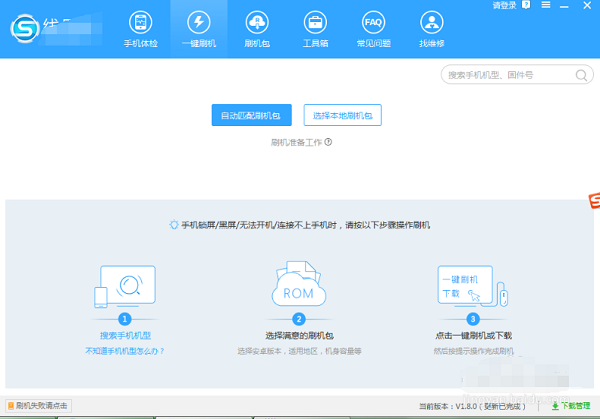Open the 常见问题 FAQ section
This screenshot has height=419, width=600.
point(372,28)
